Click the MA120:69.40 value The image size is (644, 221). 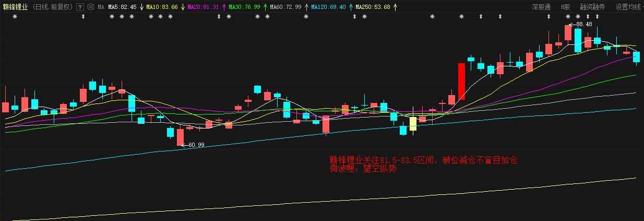point(328,7)
